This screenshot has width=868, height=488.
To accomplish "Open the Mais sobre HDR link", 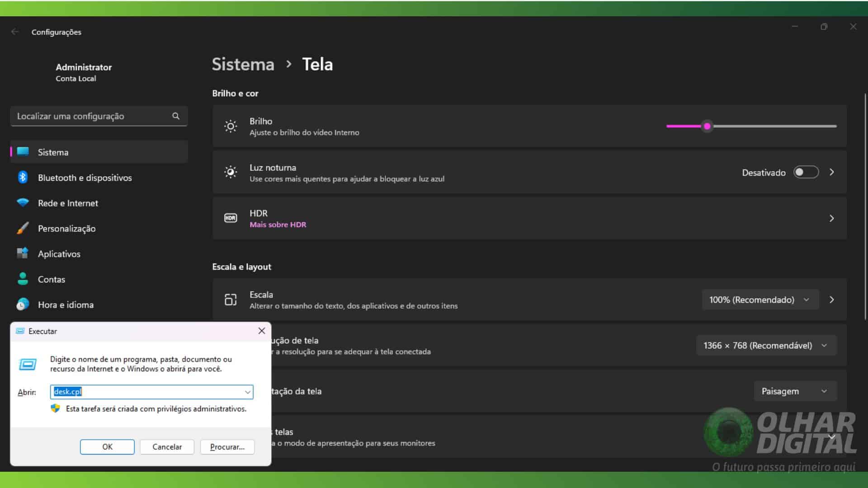I will coord(278,225).
